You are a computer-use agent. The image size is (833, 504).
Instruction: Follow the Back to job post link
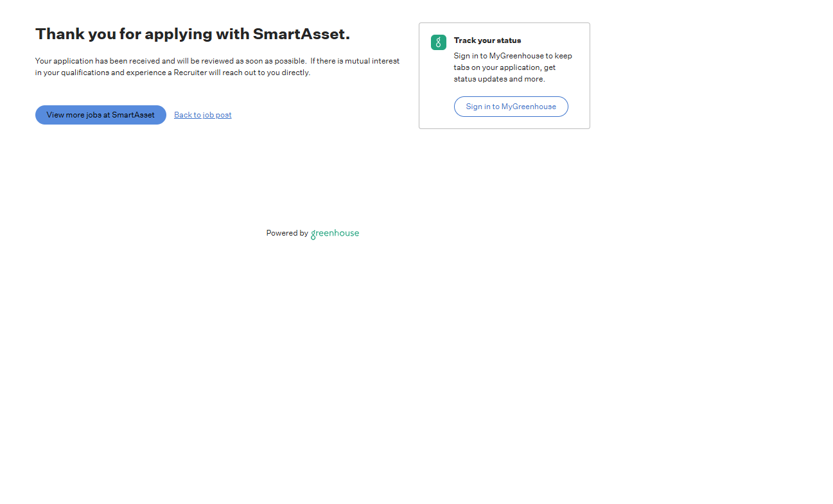click(202, 115)
